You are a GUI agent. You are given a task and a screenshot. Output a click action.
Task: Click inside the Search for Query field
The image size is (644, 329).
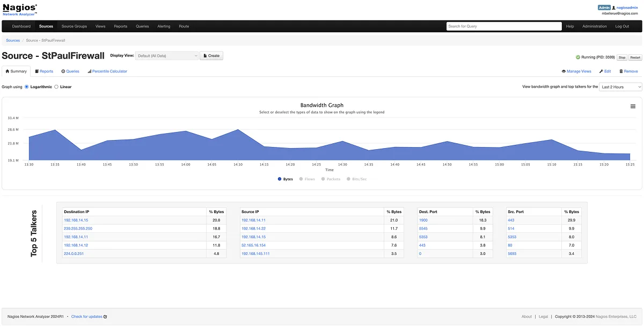(503, 26)
